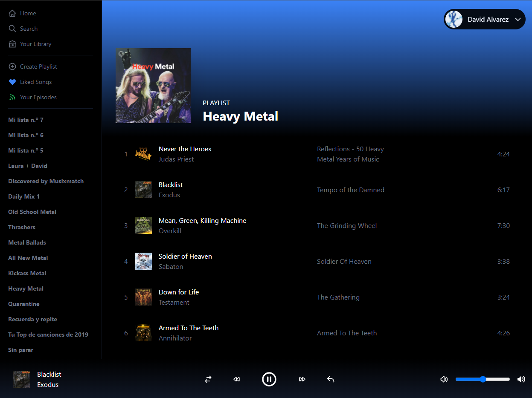The height and width of the screenshot is (398, 532).
Task: Click the repeat arrow near playback controls
Action: [x=330, y=379]
